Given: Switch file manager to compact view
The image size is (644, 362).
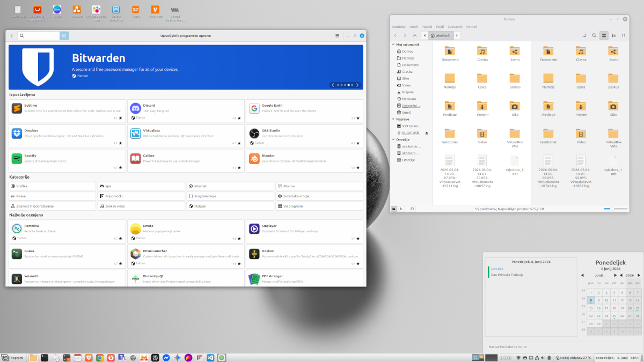Looking at the screenshot, I should (x=624, y=35).
